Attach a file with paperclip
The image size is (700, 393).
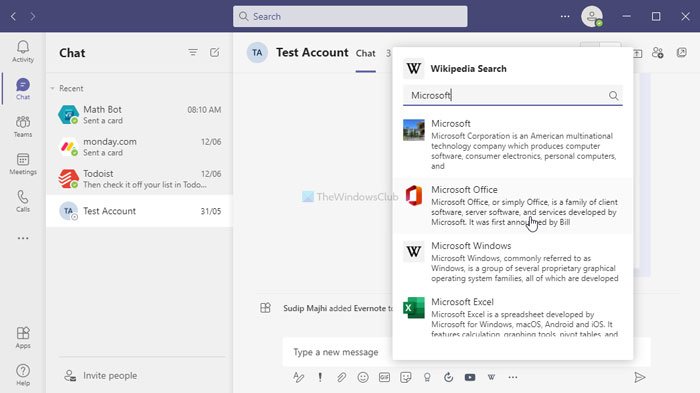click(342, 377)
